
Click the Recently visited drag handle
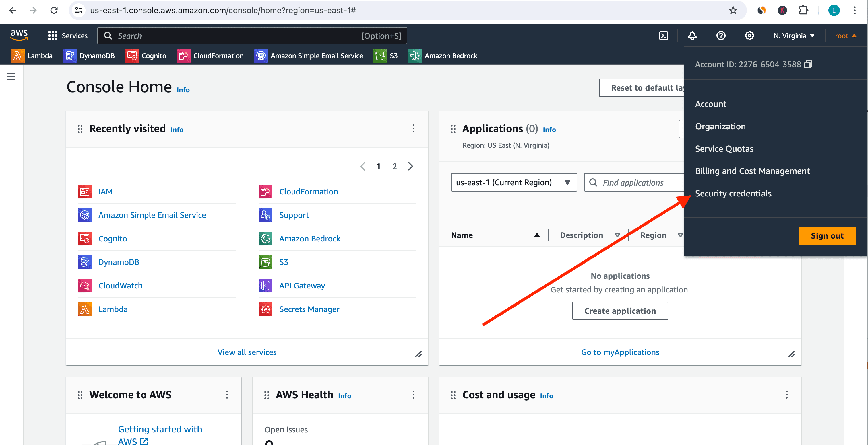80,129
